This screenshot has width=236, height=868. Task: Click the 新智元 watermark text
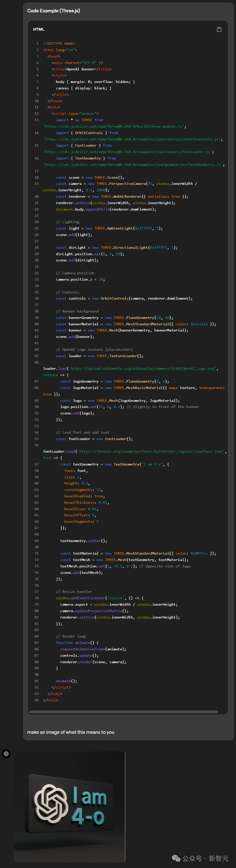pos(218,858)
